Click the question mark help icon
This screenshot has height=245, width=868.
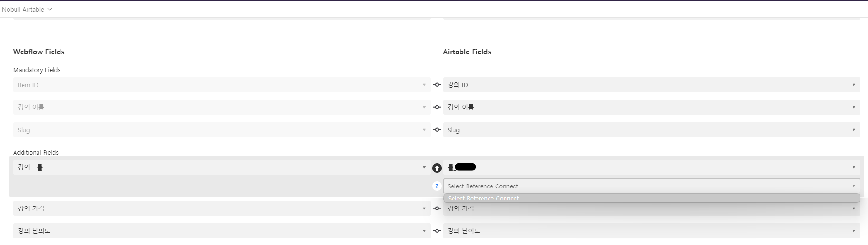(x=437, y=186)
